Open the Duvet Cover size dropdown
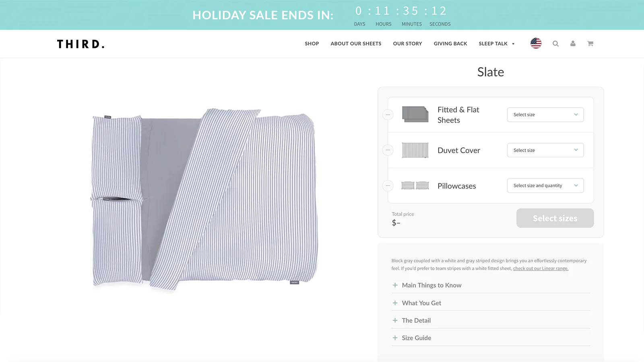 (545, 150)
